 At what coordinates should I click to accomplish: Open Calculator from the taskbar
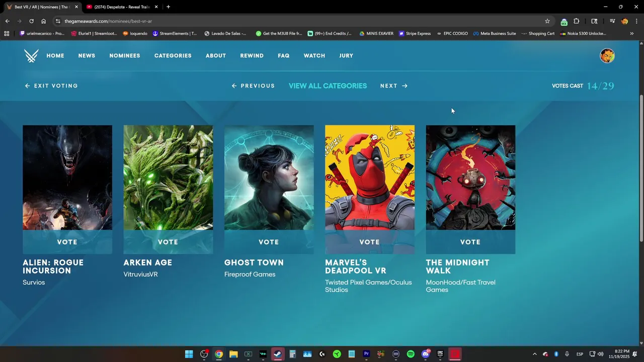(x=292, y=354)
